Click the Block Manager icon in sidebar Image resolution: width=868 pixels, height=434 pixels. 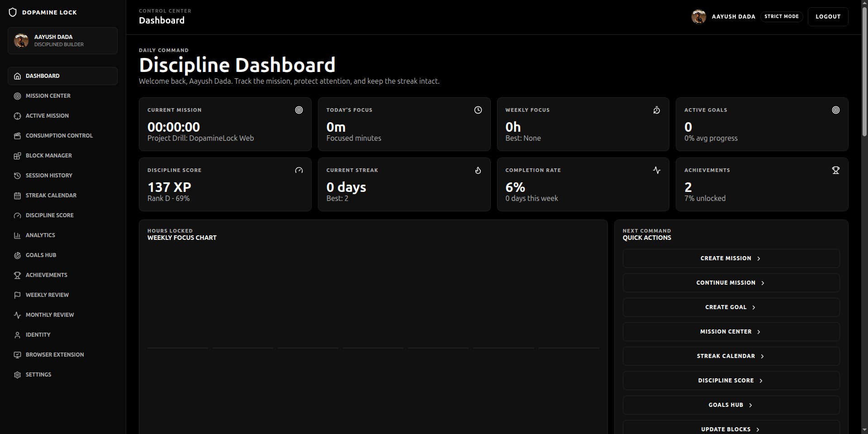point(17,156)
